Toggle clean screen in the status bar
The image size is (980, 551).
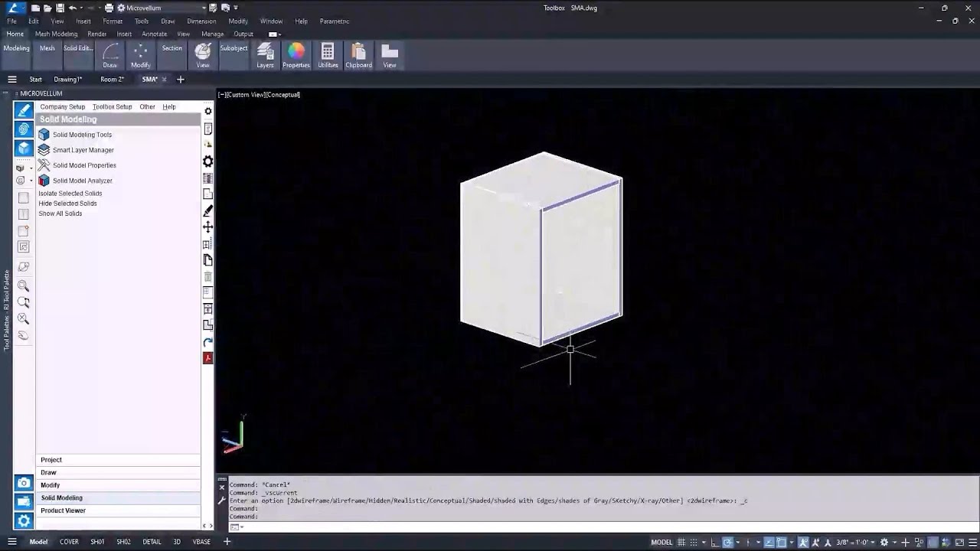point(959,543)
